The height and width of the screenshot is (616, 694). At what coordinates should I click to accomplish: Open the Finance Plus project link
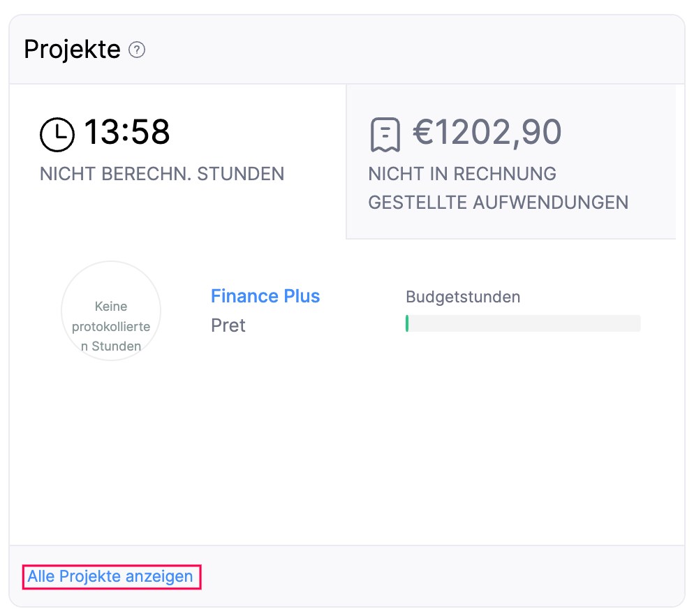[265, 296]
